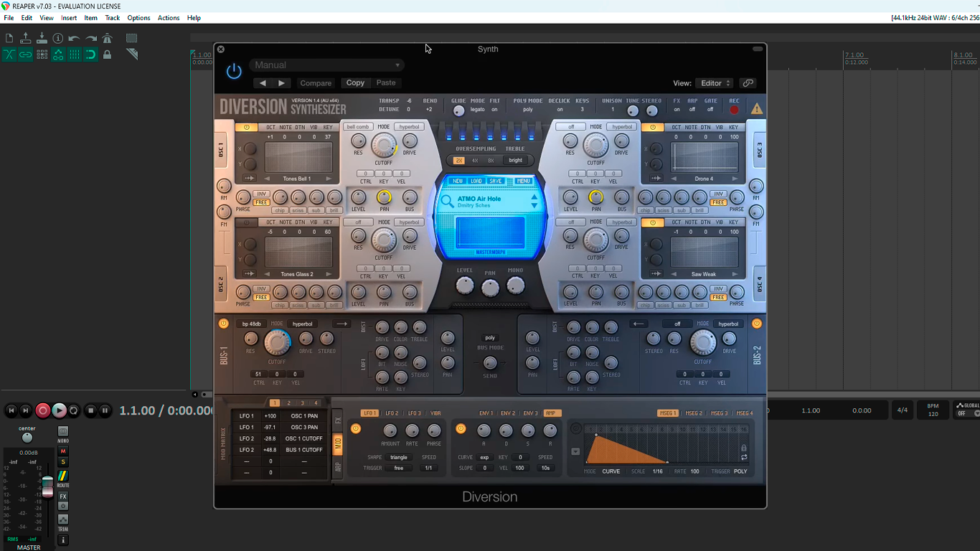
Task: Click the LOAD button in preset display
Action: click(476, 181)
